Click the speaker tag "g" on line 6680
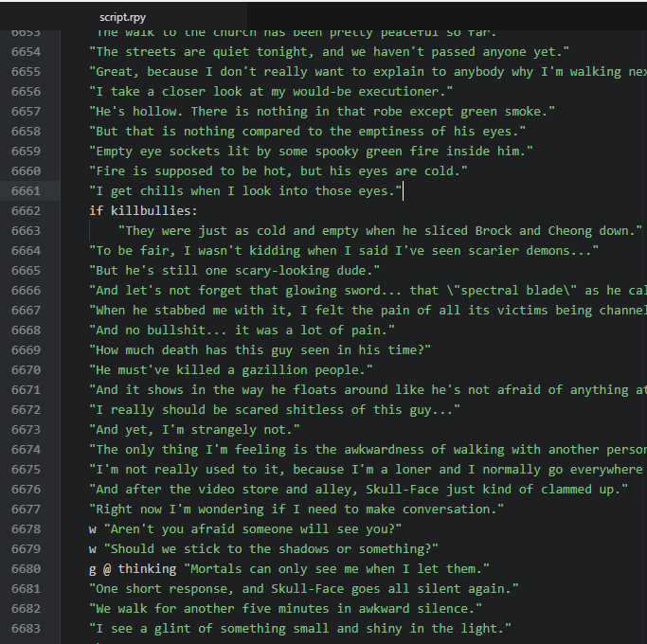Viewport: 647px width, 644px height. pyautogui.click(x=93, y=569)
